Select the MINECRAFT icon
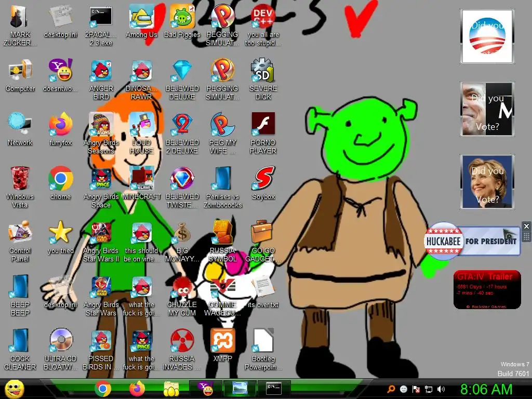 pos(141,184)
